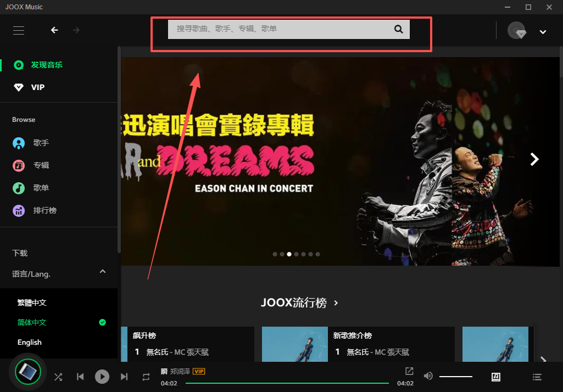
Task: Skip to previous track
Action: coord(80,377)
